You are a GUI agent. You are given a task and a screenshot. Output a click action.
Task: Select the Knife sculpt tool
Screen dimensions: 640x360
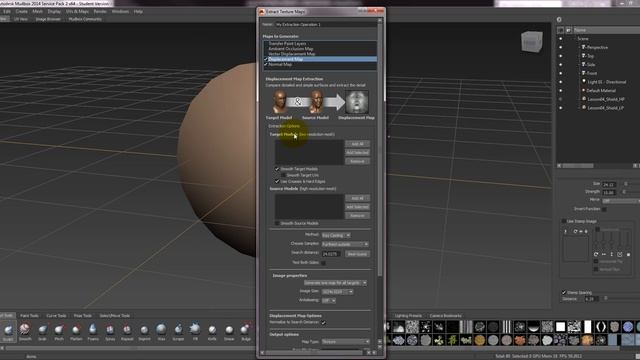click(x=212, y=331)
